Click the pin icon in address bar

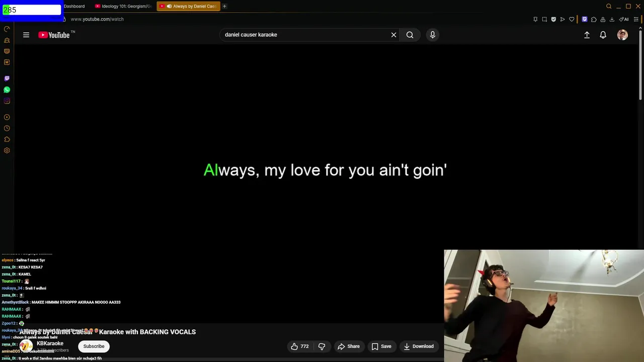coord(535,19)
